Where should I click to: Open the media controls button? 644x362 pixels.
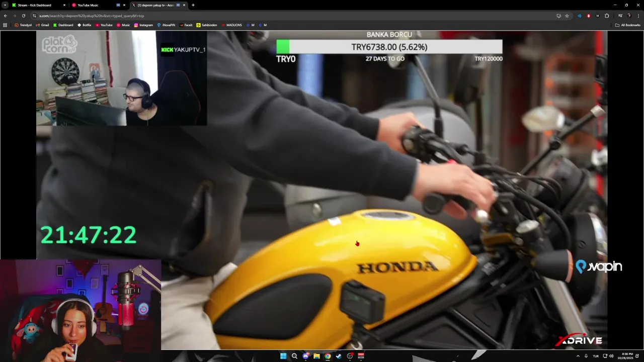click(x=620, y=16)
